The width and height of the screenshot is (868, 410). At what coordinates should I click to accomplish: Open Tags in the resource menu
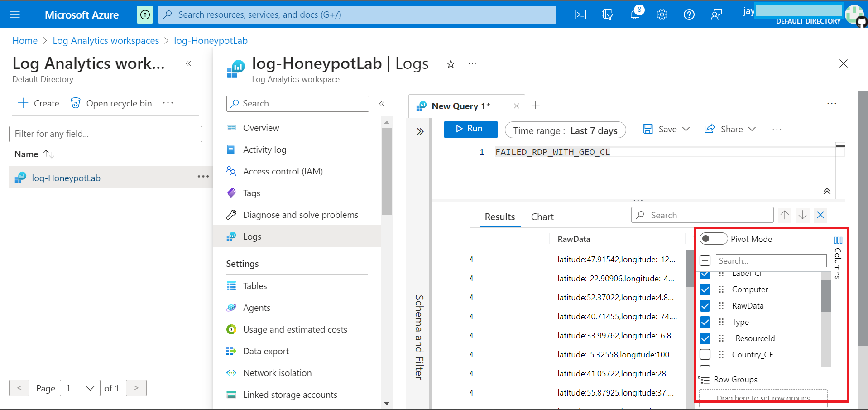coord(252,193)
